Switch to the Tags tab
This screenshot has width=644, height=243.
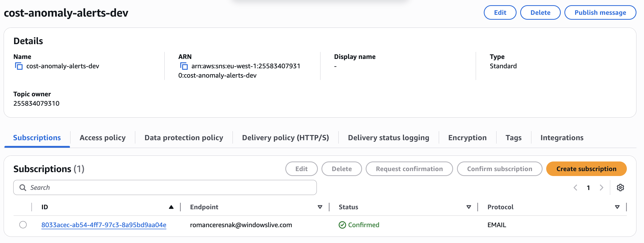513,138
